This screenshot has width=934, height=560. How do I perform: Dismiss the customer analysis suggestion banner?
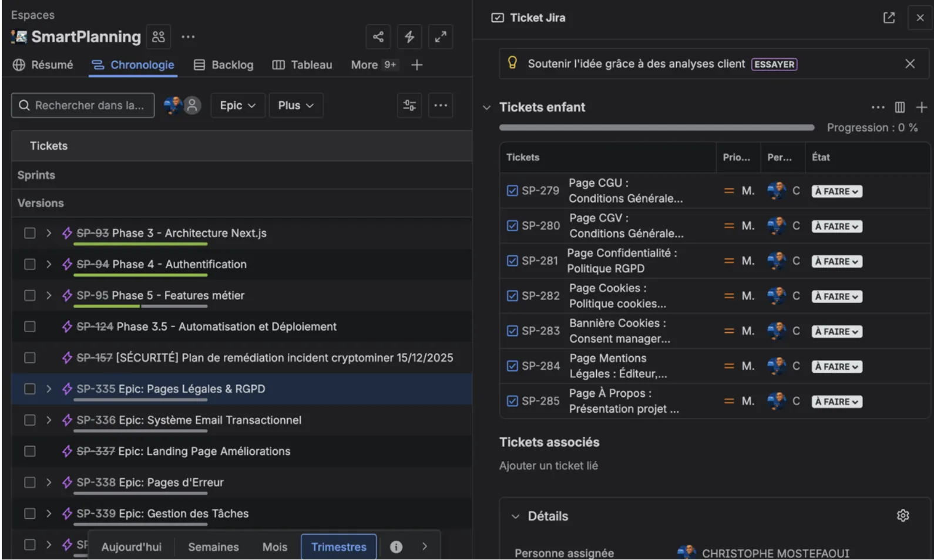tap(910, 63)
